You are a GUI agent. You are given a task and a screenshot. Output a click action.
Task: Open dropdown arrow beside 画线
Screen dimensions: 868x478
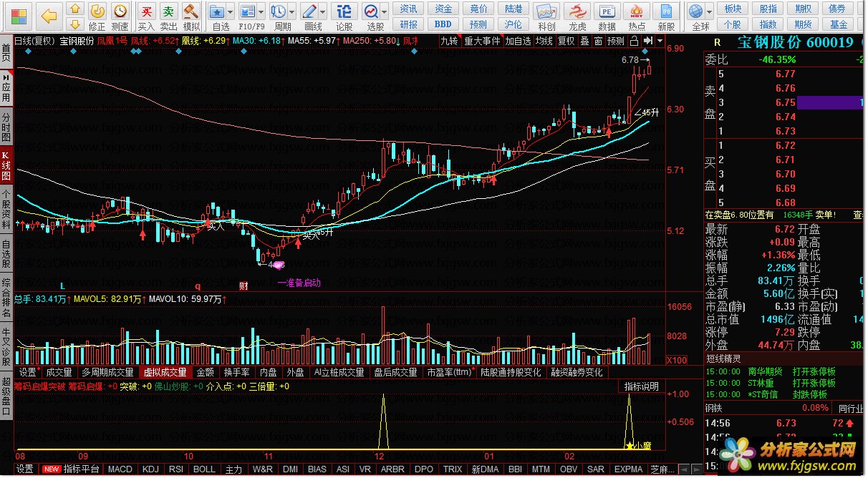(323, 12)
